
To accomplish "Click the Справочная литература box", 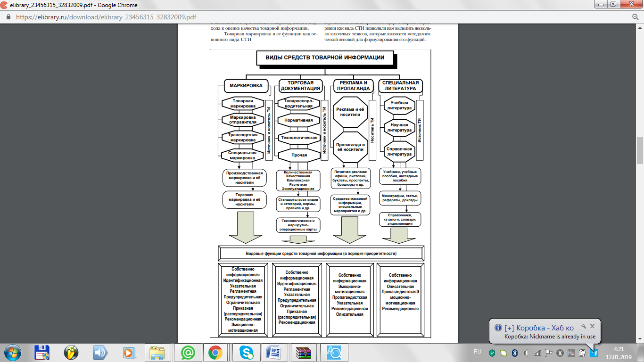I will coord(400,152).
